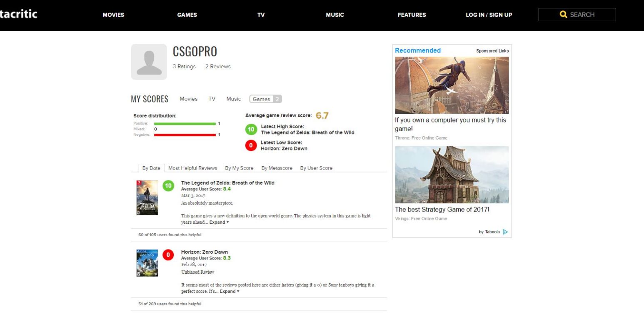This screenshot has width=644, height=322.
Task: Open Latest Low Score Horizon link
Action: pos(284,149)
